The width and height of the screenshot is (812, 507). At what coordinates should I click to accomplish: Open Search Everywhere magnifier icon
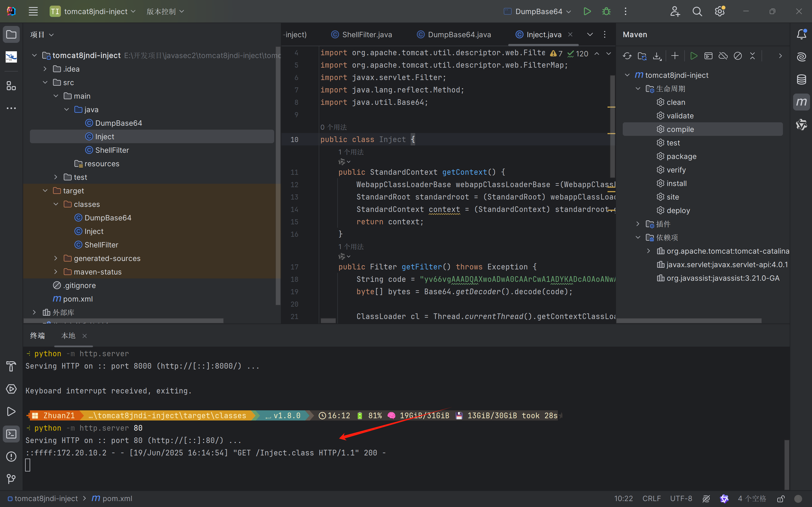pyautogui.click(x=697, y=11)
